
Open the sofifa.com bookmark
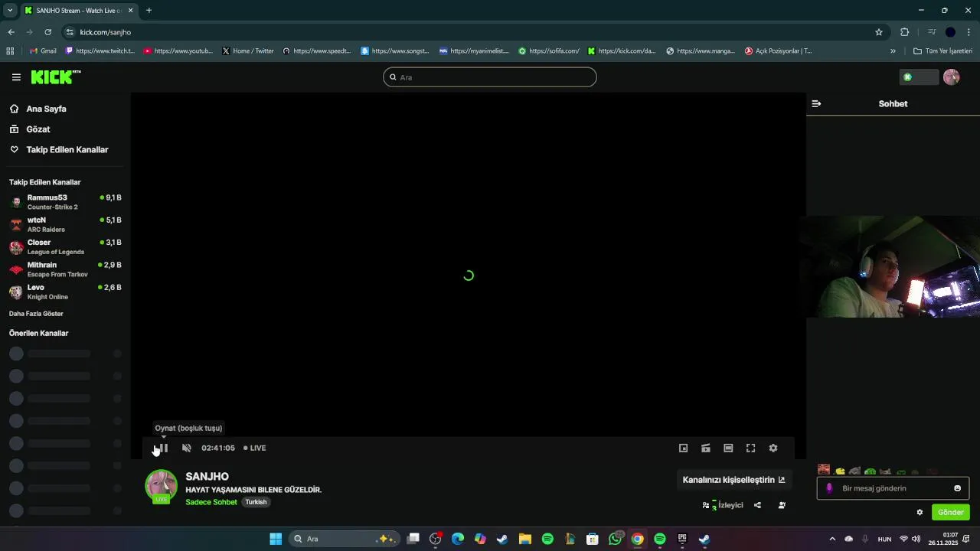coord(549,51)
